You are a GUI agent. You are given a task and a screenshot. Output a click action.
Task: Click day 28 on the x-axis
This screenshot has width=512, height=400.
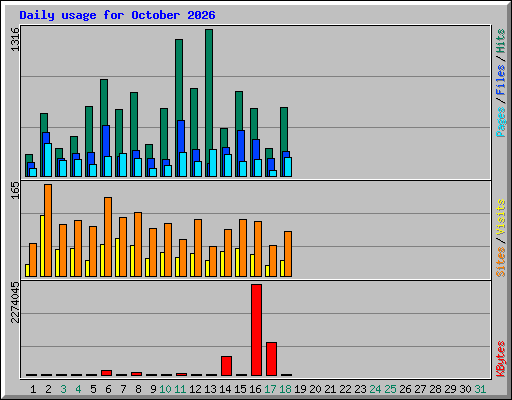tap(435, 389)
